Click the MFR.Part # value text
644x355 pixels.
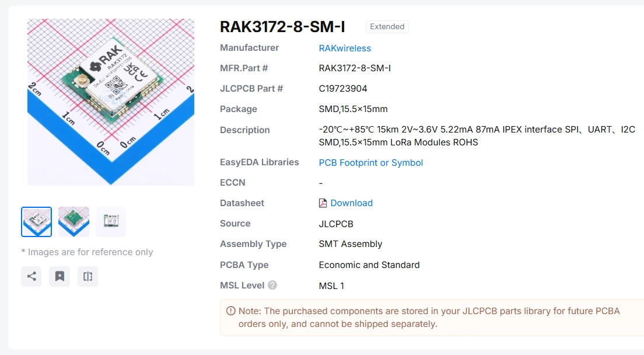coord(355,68)
